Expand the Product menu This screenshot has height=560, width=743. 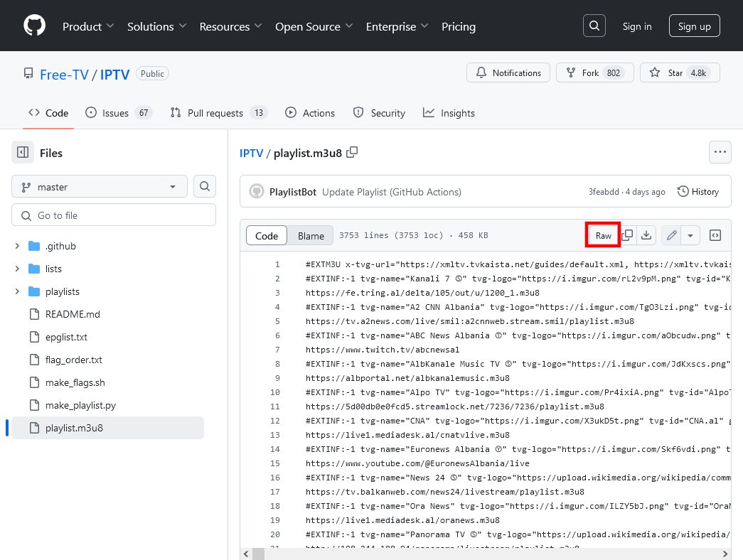tap(88, 26)
